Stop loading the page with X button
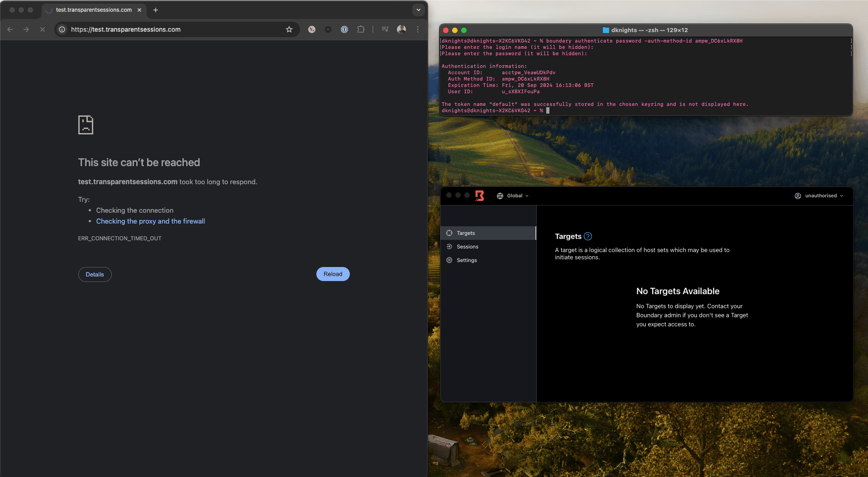 click(43, 29)
